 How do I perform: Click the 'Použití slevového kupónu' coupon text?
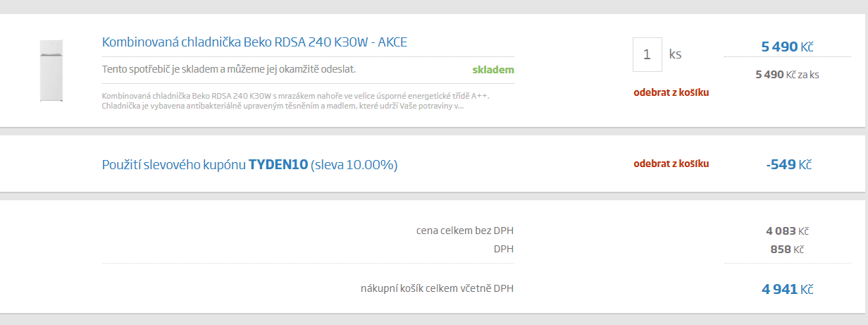174,165
